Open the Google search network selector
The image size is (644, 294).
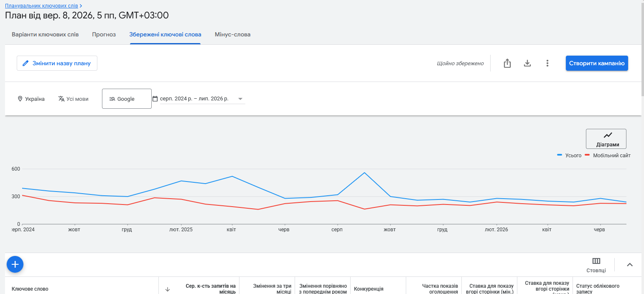(127, 99)
